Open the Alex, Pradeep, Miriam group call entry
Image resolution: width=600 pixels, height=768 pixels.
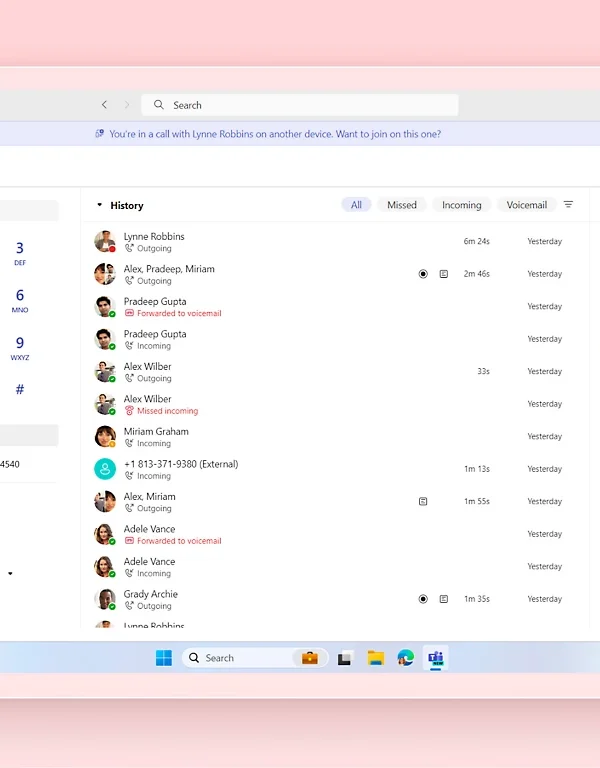[x=336, y=274]
